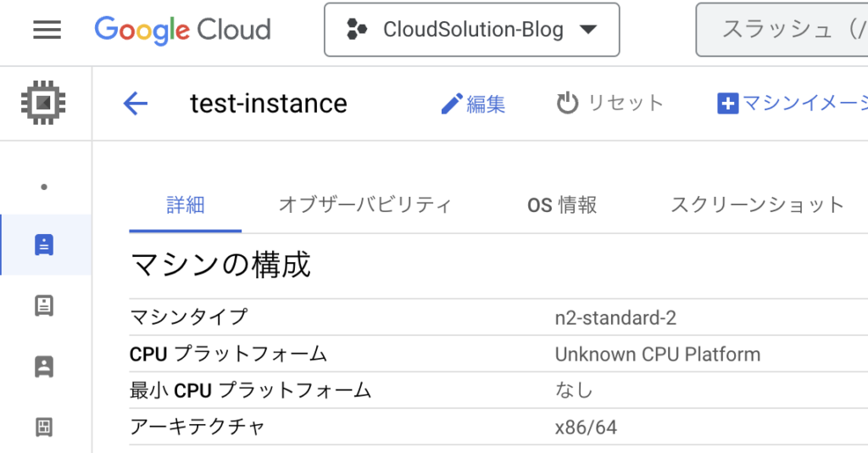This screenshot has width=868, height=453.
Task: Open the bottom sidebar grid icon
Action: point(44,428)
